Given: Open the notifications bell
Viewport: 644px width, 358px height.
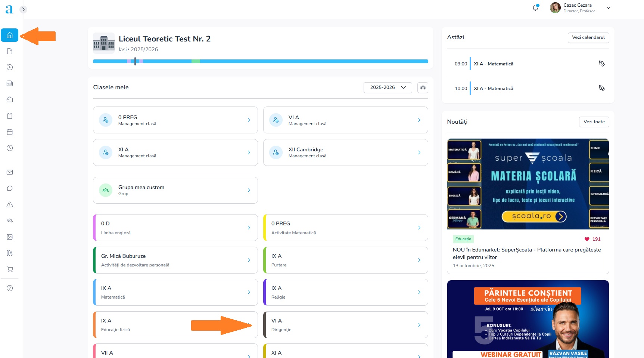Looking at the screenshot, I should [x=535, y=8].
